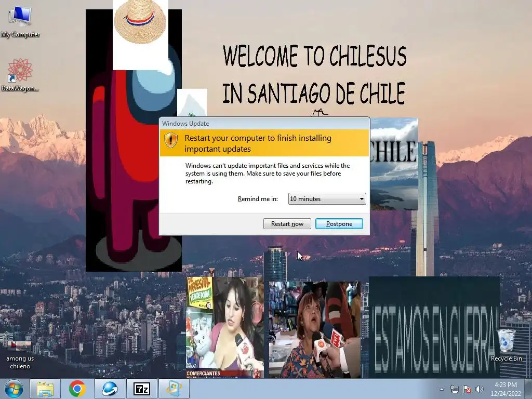
Task: Click the Restart now button
Action: (x=287, y=223)
